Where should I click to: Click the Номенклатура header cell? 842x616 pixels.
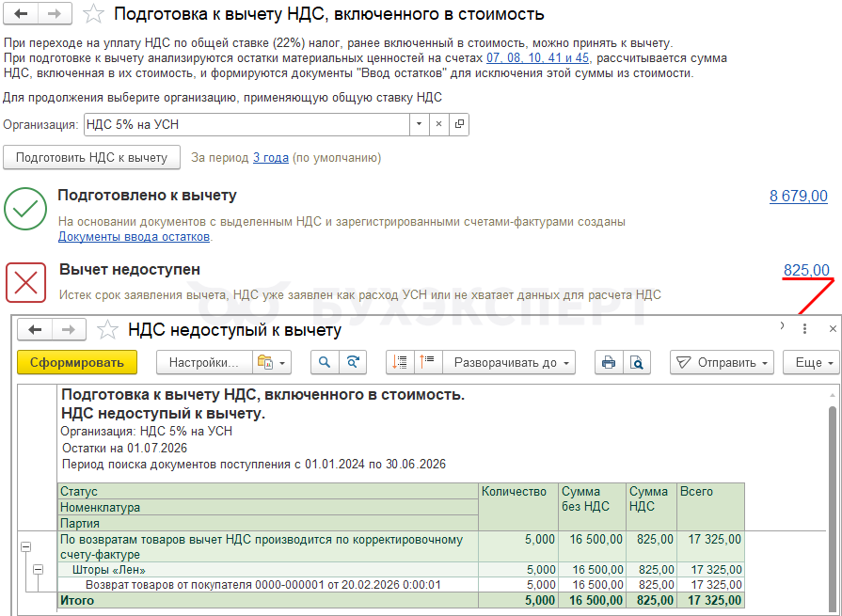(268, 507)
